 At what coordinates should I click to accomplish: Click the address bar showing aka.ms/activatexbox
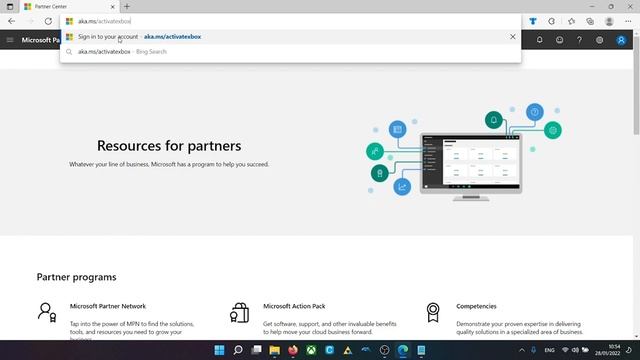(x=290, y=21)
